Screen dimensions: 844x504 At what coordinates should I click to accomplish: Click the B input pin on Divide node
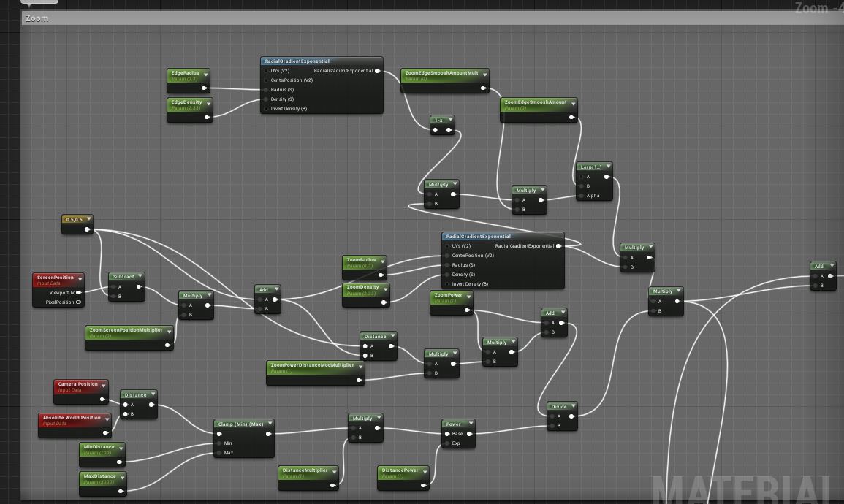click(x=552, y=426)
